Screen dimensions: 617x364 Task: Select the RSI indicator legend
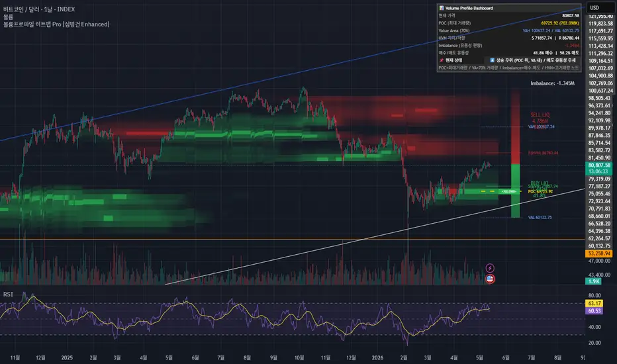click(x=8, y=295)
